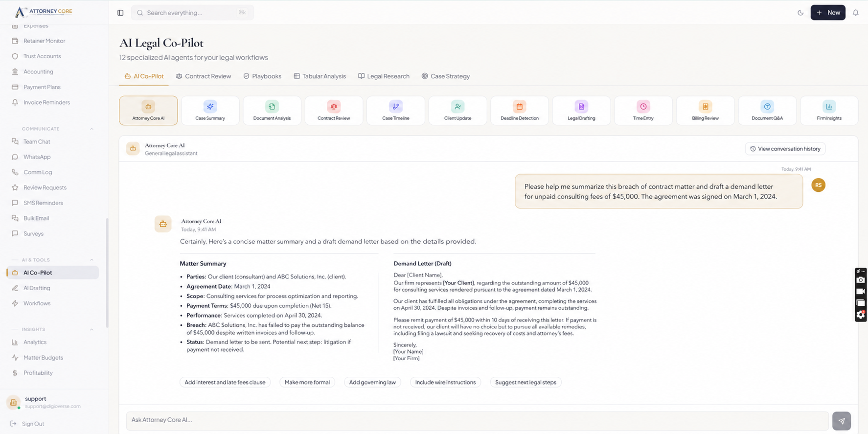This screenshot has width=868, height=434.
Task: Switch to the Playbooks tab
Action: coord(262,76)
